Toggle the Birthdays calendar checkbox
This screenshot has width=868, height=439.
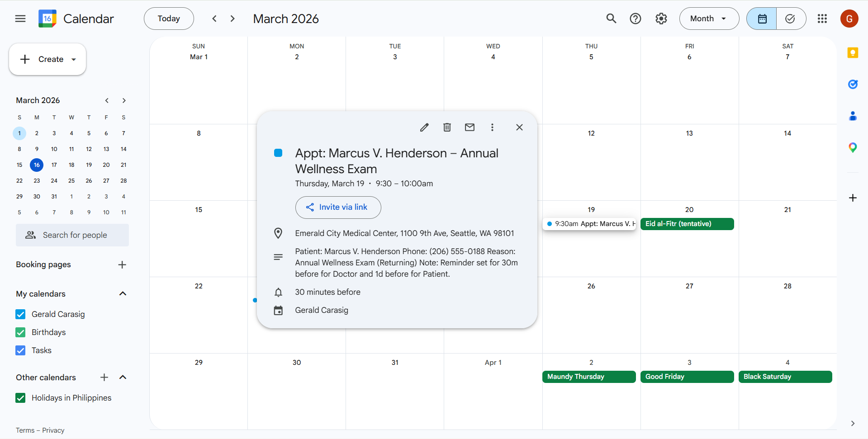pos(21,332)
